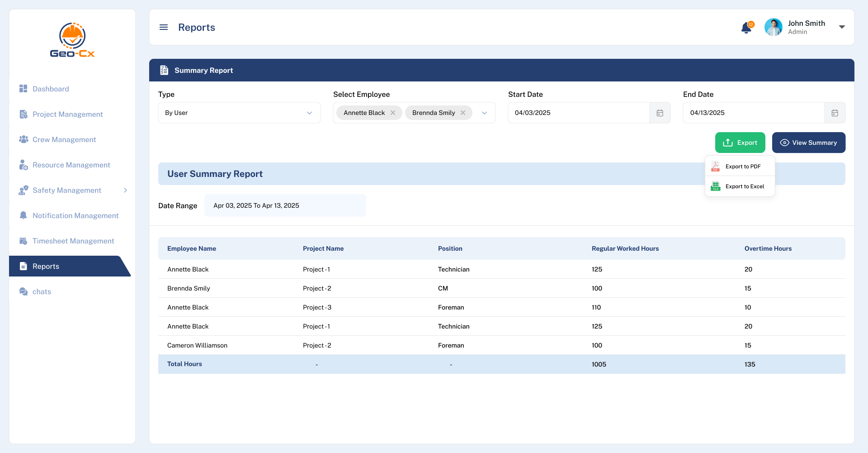Viewport: 868px width, 453px height.
Task: Click the Start Date input field
Action: (579, 113)
